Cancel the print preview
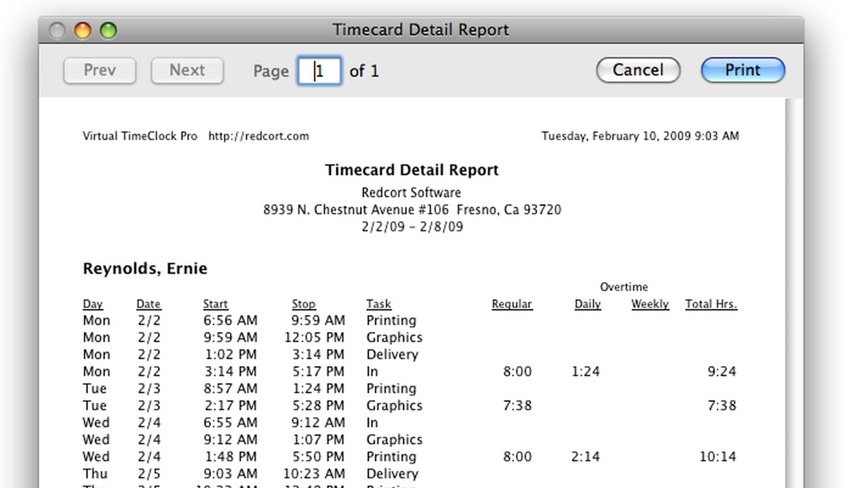 pos(638,70)
